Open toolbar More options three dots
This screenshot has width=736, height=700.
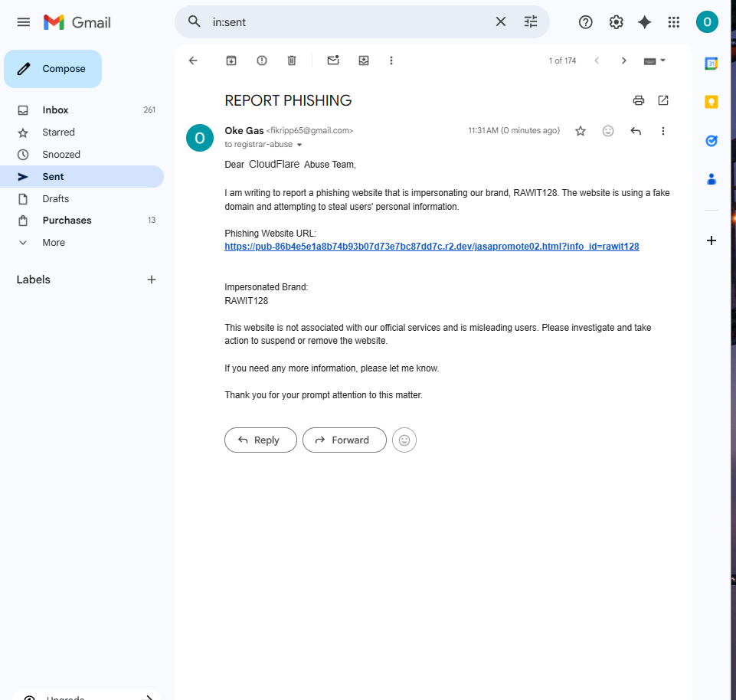coord(391,61)
